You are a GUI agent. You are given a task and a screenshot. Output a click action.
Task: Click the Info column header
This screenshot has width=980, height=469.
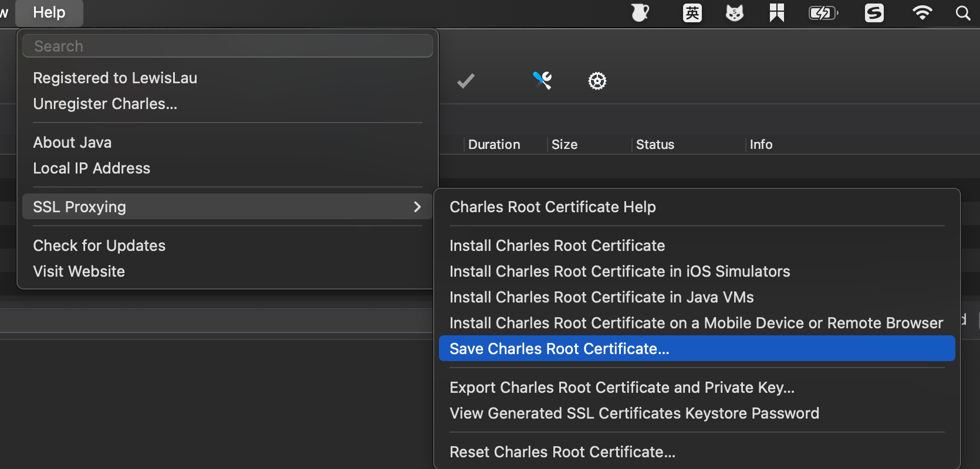tap(761, 144)
